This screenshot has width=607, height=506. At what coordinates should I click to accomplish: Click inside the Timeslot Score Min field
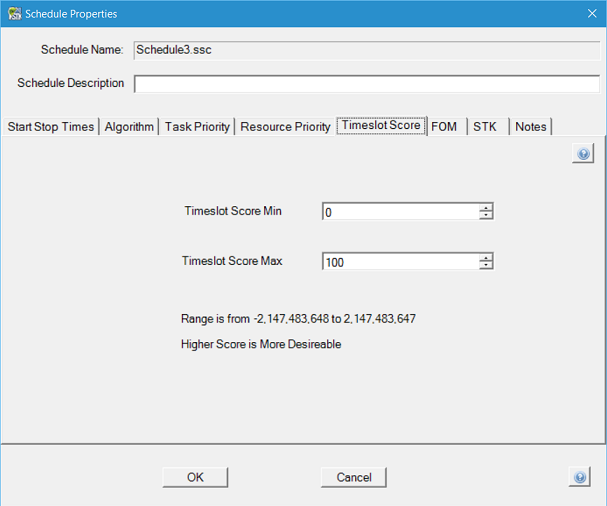(400, 212)
